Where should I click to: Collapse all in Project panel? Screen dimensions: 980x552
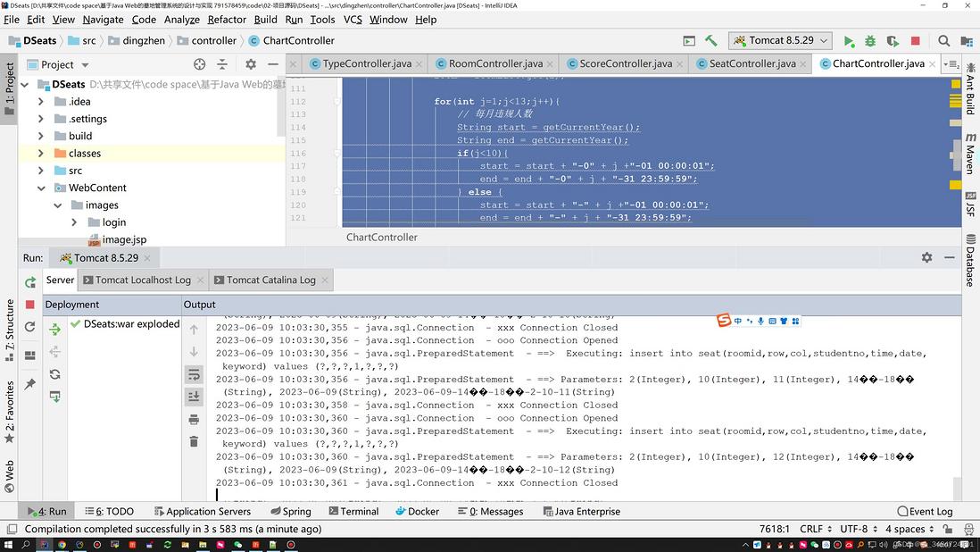click(x=222, y=64)
